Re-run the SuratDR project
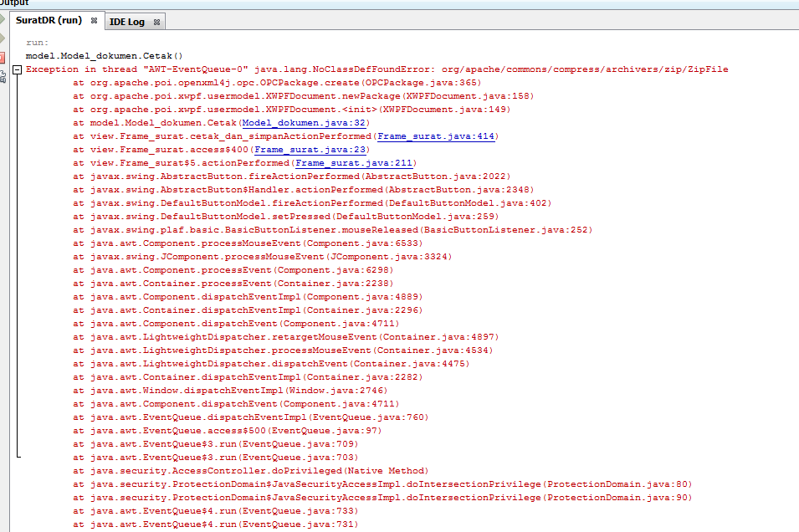This screenshot has width=799, height=532. pos(6,21)
